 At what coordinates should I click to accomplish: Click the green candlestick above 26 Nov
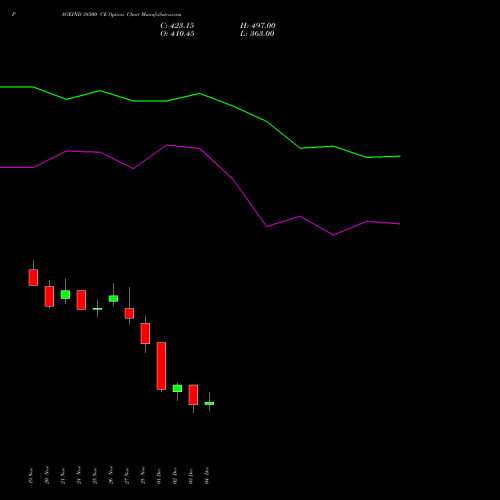click(113, 298)
